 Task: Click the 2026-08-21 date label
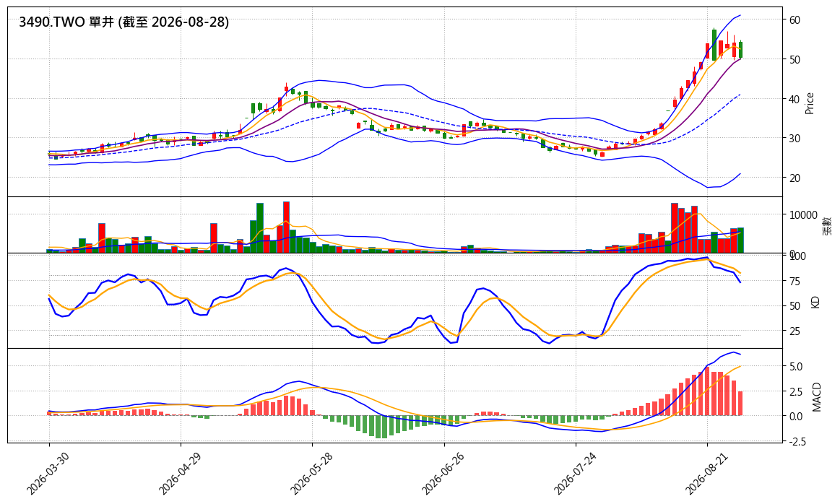706,473
